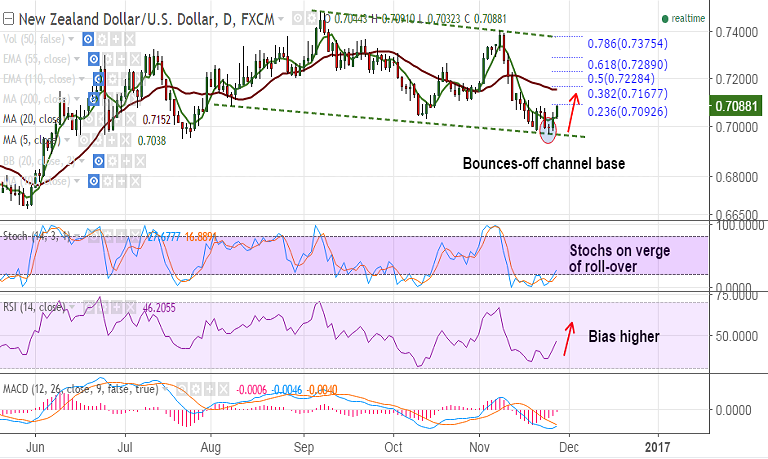
Task: Click the MA (20, close) legend label
Action: (31, 119)
